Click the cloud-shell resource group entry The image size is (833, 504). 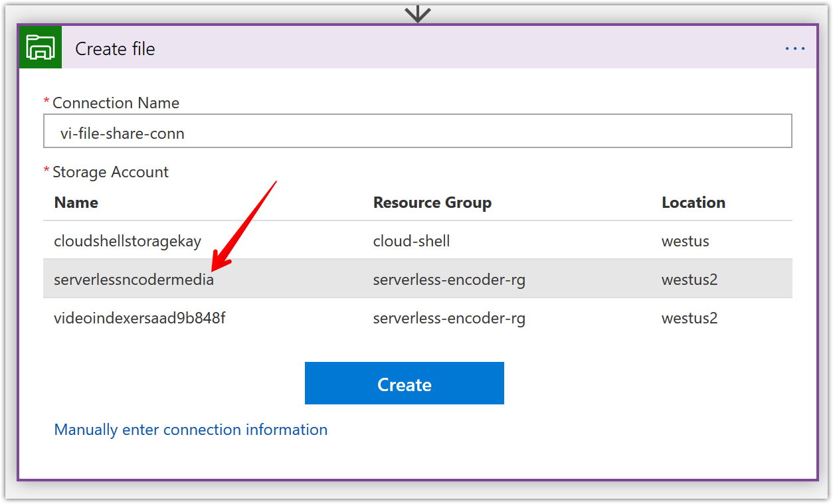411,241
